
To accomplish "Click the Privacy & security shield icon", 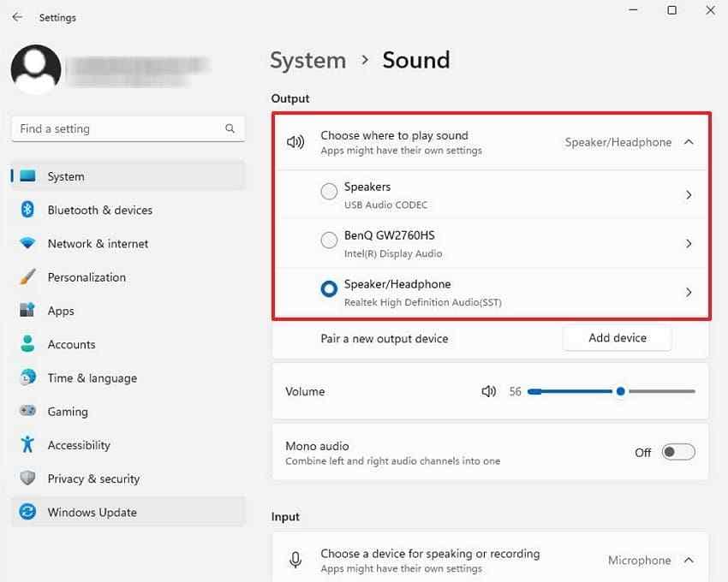I will [x=28, y=478].
